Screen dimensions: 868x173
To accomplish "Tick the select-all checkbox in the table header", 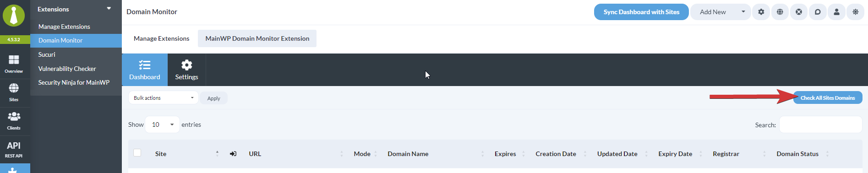I will click(137, 153).
